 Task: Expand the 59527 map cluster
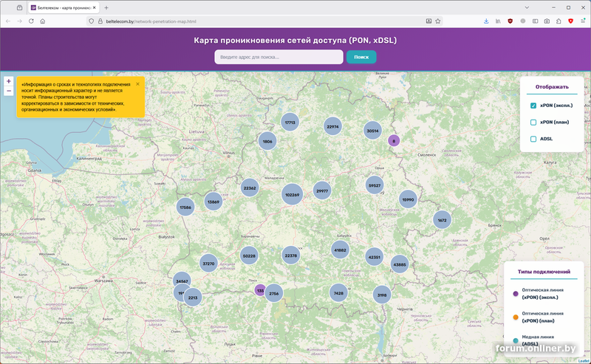(x=375, y=186)
